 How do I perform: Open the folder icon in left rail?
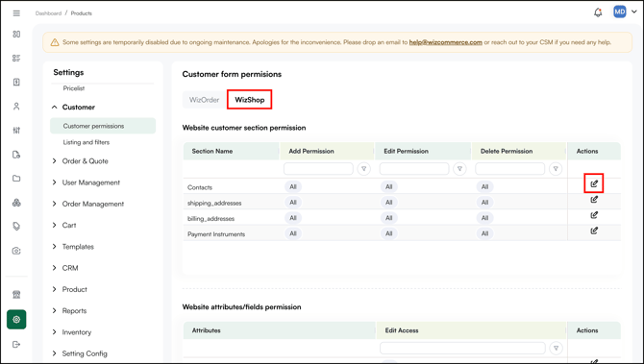[16, 179]
